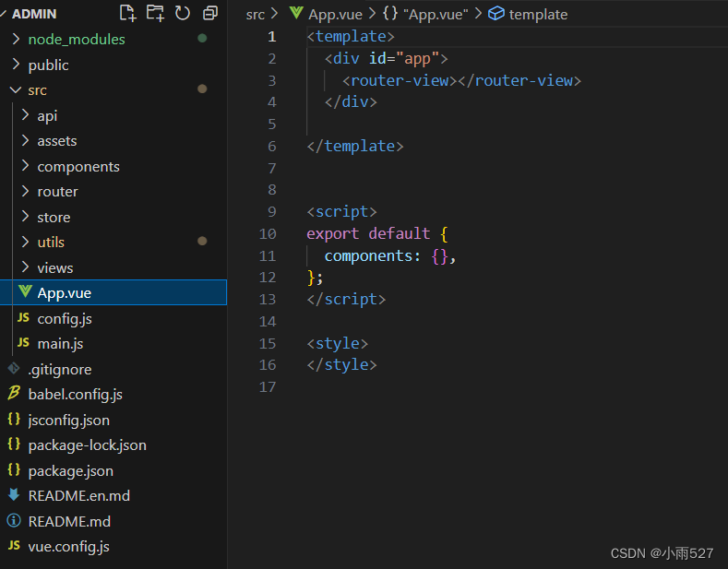Screen dimensions: 728x569
Task: Click the id="app" attribute text
Action: 404,58
